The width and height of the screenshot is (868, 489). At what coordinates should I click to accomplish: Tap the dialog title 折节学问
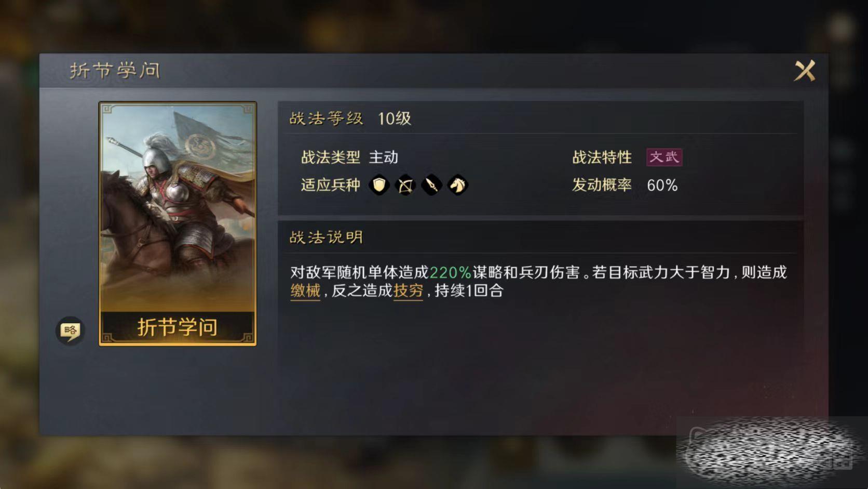click(x=115, y=71)
